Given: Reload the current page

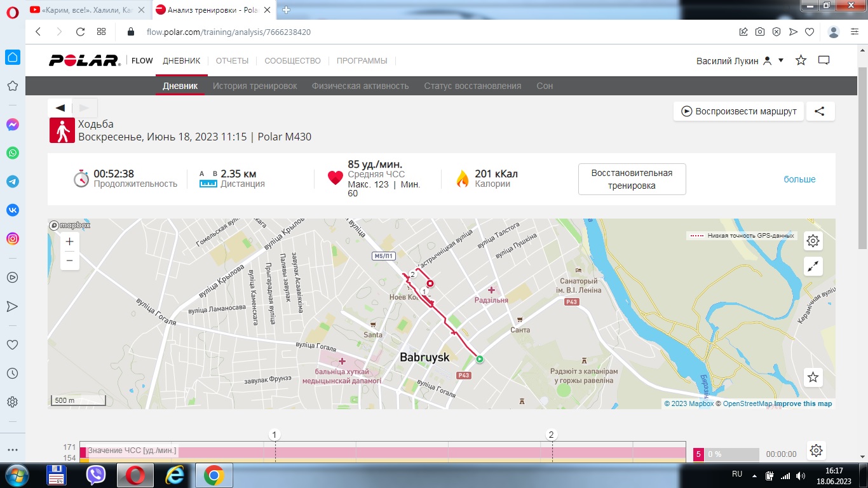Looking at the screenshot, I should click(80, 32).
